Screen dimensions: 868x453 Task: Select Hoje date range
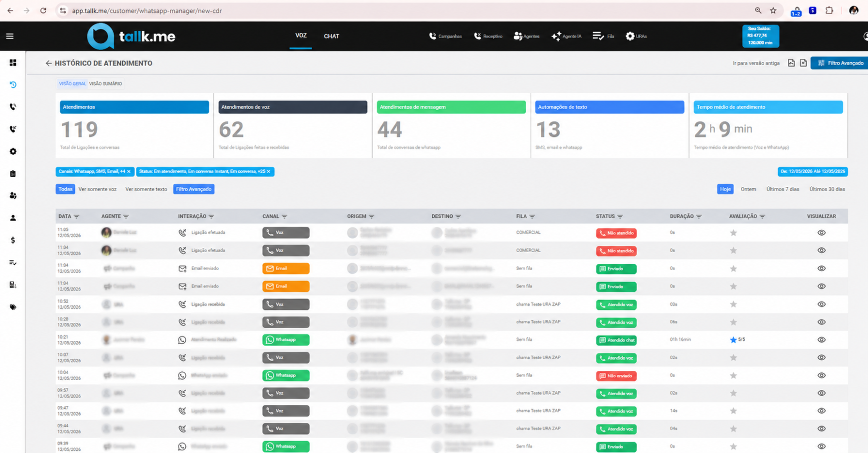pos(725,189)
